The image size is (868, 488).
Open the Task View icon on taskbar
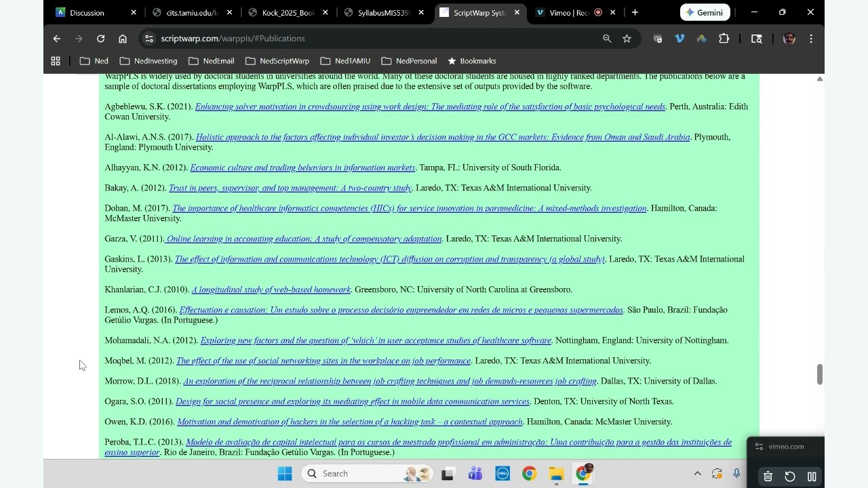[448, 474]
